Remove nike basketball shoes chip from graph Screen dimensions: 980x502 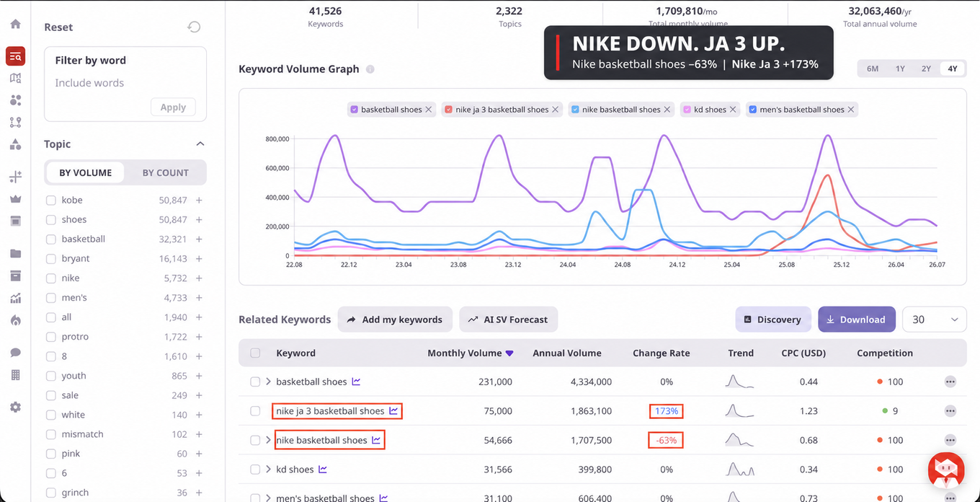click(x=667, y=110)
